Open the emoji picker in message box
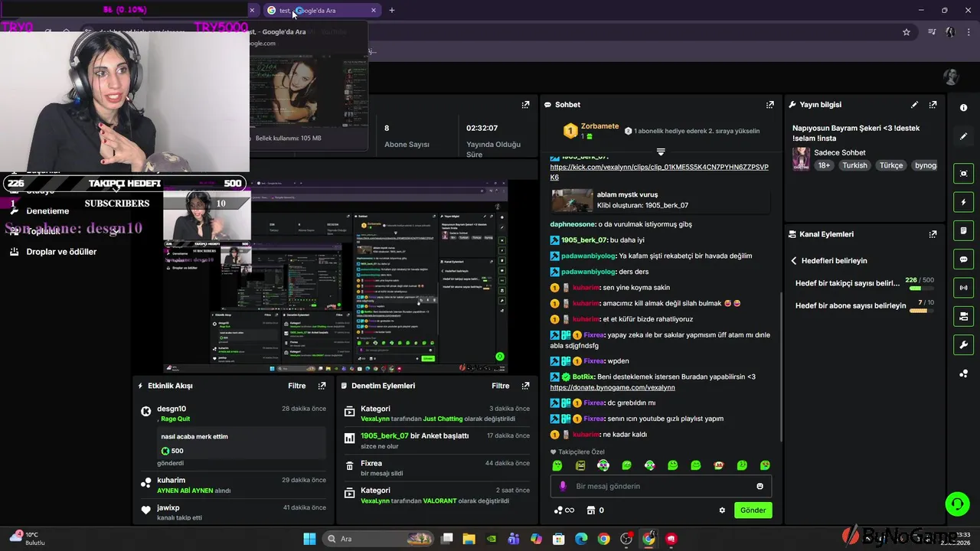 click(759, 486)
